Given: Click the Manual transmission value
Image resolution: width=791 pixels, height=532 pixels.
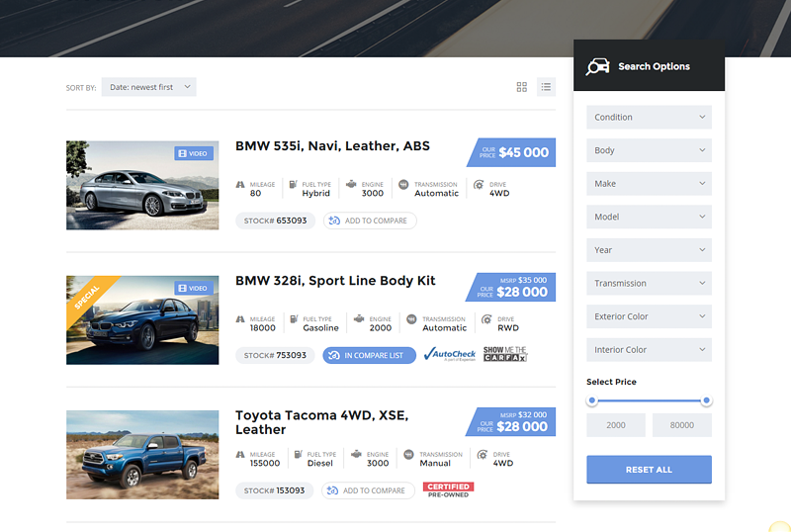Looking at the screenshot, I should click(x=435, y=464).
